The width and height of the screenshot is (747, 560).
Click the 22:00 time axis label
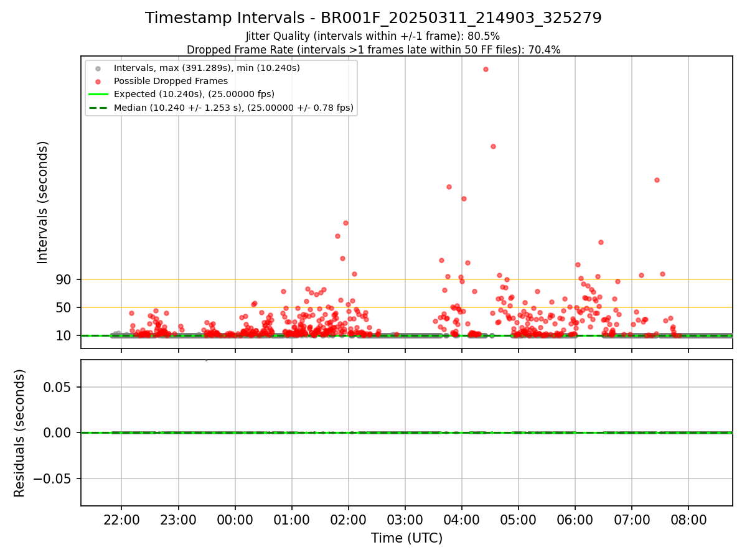coord(121,520)
